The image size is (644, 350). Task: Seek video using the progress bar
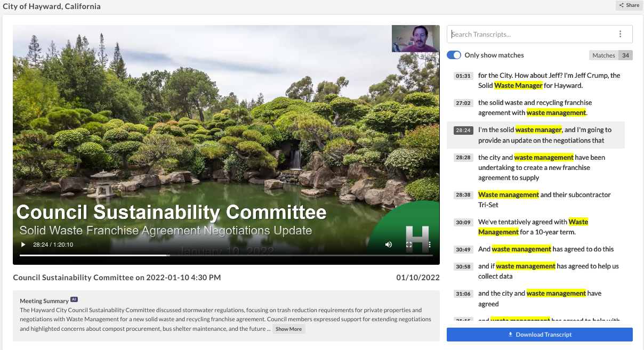point(226,255)
